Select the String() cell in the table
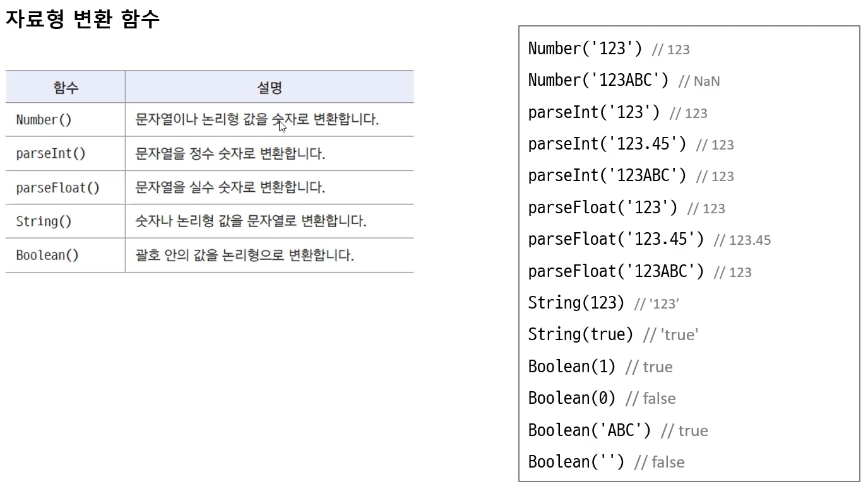 pyautogui.click(x=44, y=221)
